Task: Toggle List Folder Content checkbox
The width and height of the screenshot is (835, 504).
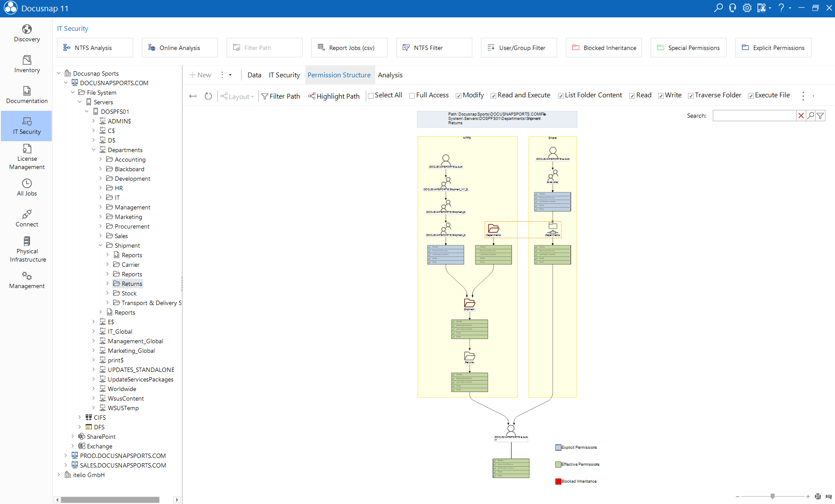Action: (x=561, y=96)
